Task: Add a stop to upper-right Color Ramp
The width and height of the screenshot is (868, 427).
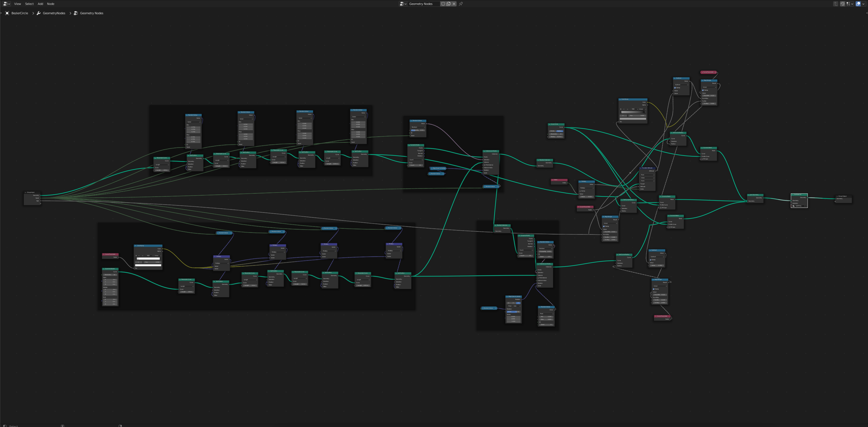Action: (x=621, y=109)
